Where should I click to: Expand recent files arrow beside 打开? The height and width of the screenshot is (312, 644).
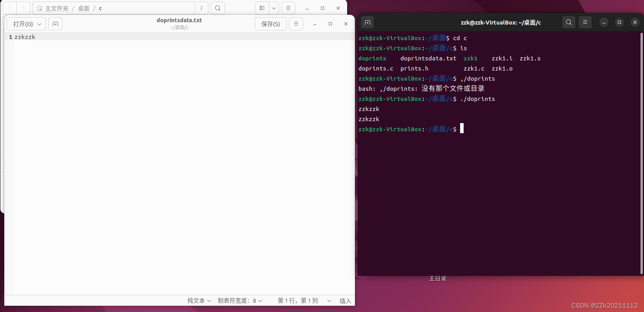pyautogui.click(x=39, y=24)
